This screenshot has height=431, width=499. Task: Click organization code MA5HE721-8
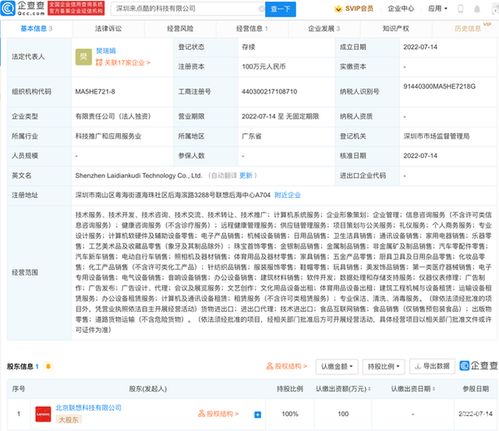[95, 92]
